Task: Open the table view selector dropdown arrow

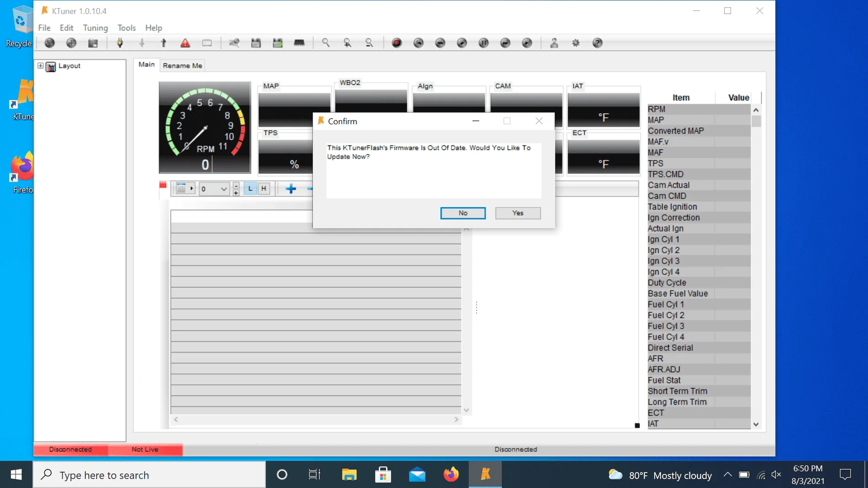Action: point(191,189)
